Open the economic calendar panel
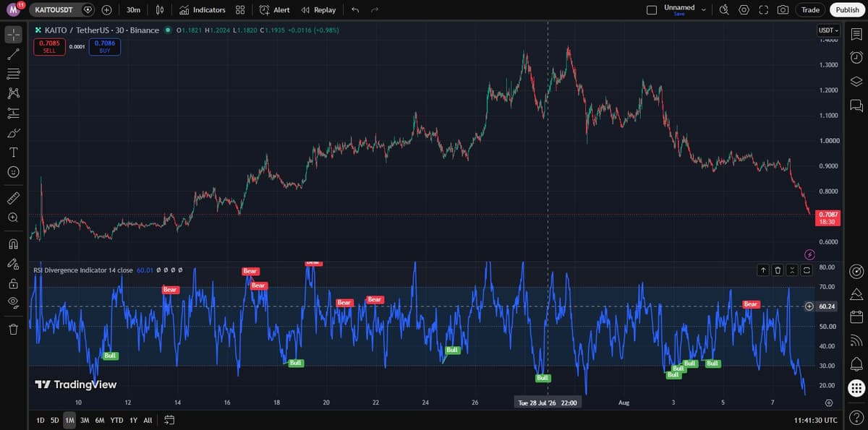The width and height of the screenshot is (868, 430). pos(856,317)
